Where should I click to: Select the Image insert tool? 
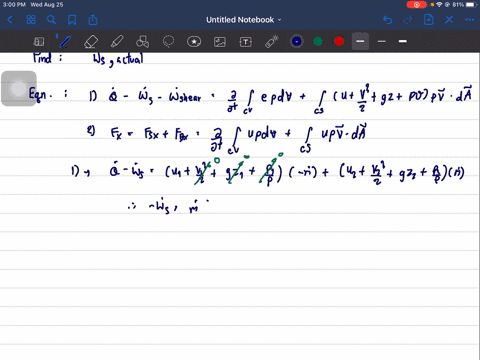220,42
